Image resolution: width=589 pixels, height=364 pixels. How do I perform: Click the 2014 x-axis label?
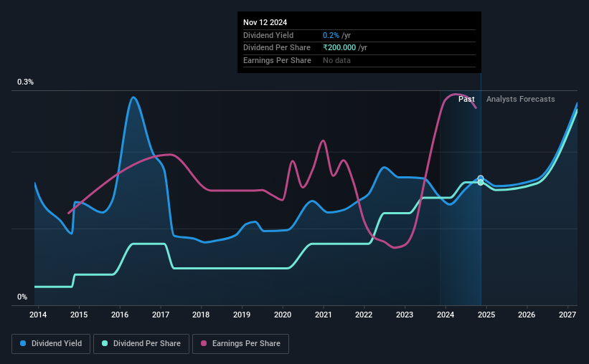coord(38,315)
